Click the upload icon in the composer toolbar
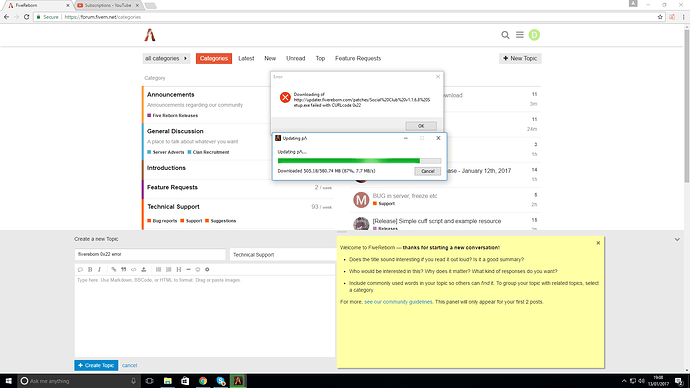Viewport: 690px width, 388px height. tap(143, 269)
